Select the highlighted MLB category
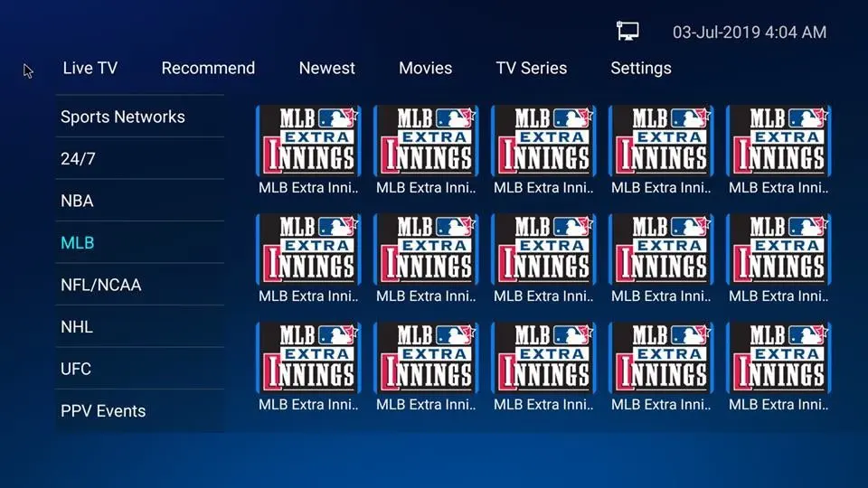Image resolution: width=868 pixels, height=488 pixels. coord(140,243)
